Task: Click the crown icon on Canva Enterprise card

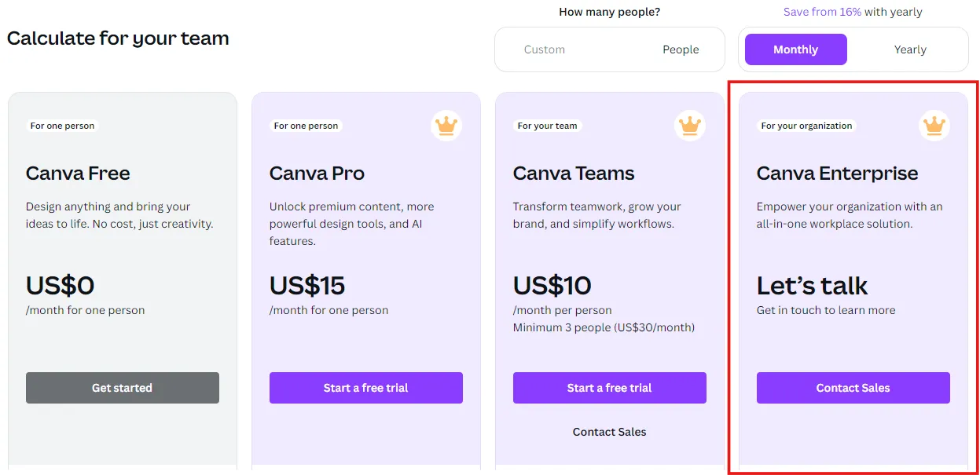Action: (933, 126)
